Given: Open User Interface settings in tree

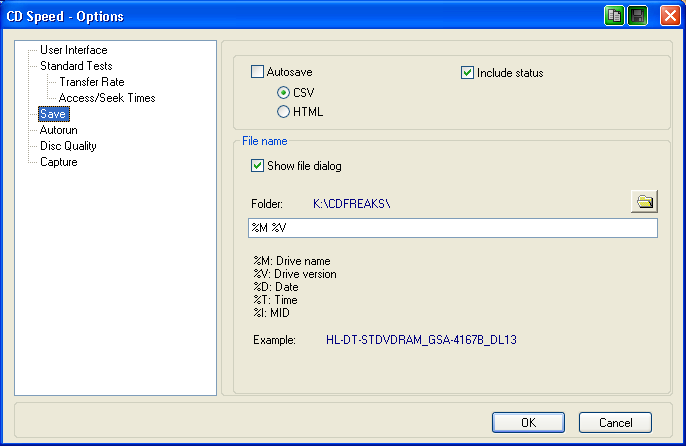Looking at the screenshot, I should click(x=73, y=50).
